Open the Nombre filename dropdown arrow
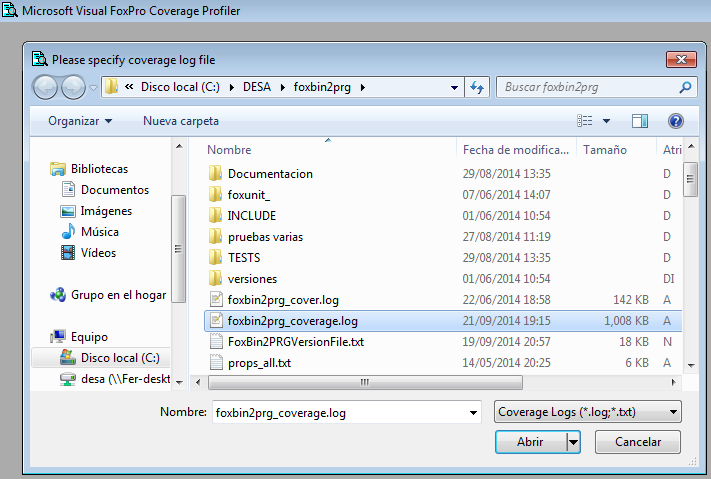 click(x=473, y=412)
